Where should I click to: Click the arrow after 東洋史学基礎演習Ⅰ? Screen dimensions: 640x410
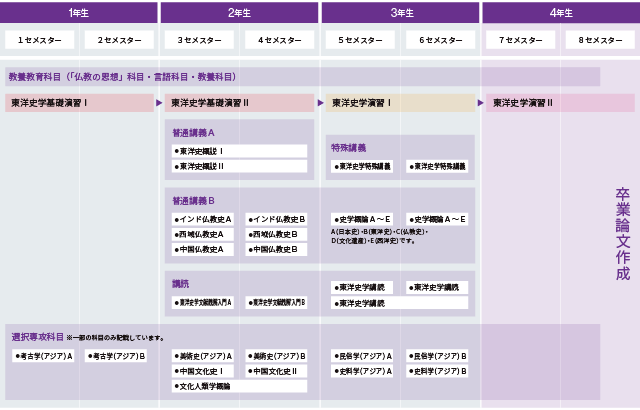159,103
